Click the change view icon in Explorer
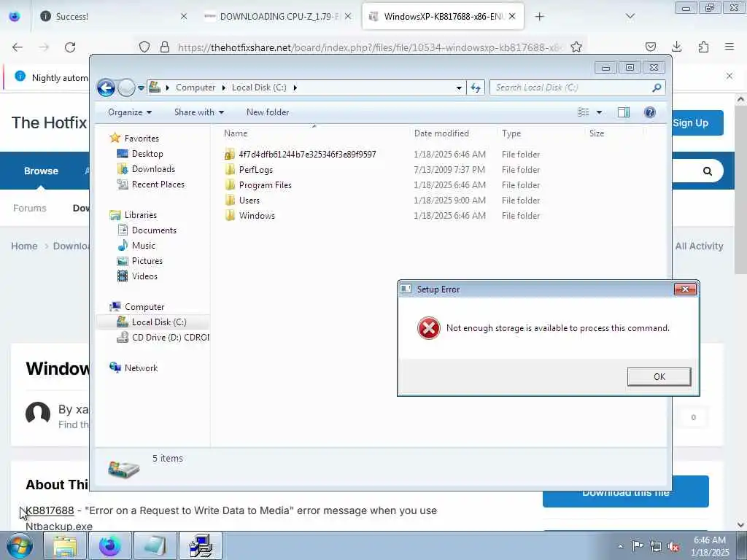The height and width of the screenshot is (560, 747). [x=584, y=112]
